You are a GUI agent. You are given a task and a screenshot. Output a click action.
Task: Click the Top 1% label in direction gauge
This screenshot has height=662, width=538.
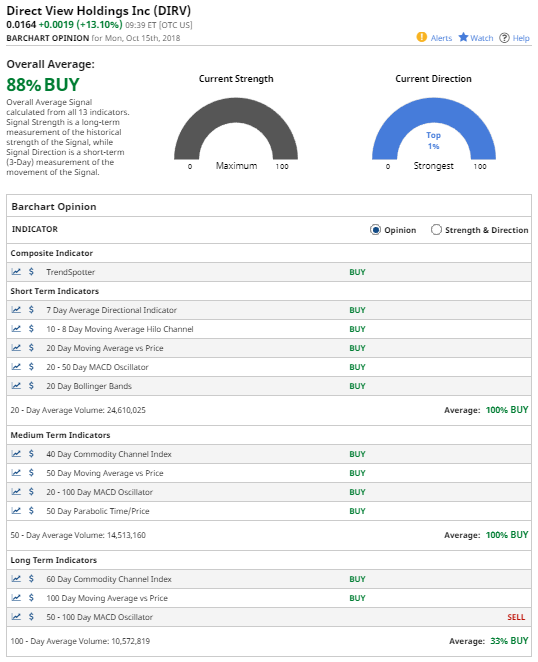(434, 141)
